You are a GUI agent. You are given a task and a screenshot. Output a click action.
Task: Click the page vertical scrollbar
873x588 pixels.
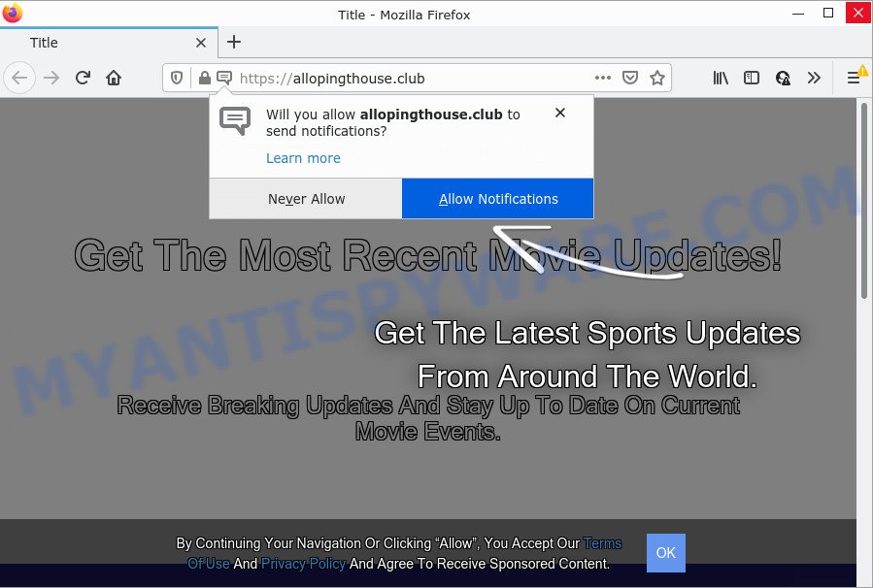[x=864, y=200]
